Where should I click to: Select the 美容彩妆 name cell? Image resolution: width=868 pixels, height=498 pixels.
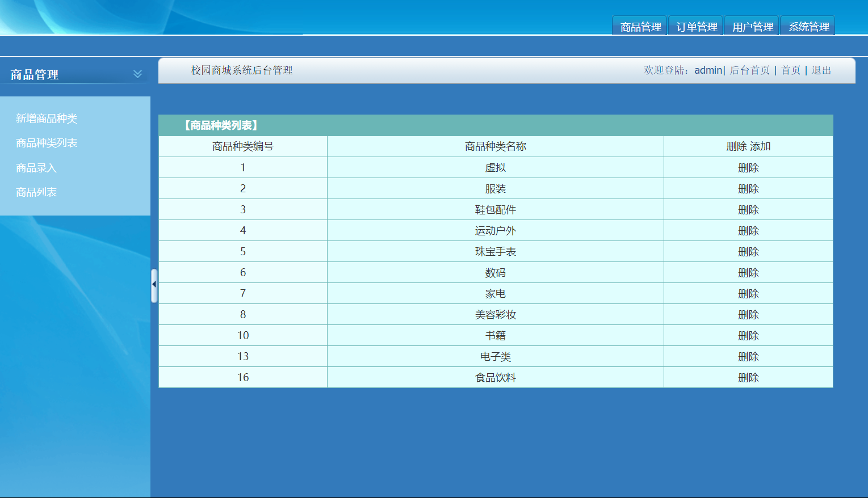(496, 315)
